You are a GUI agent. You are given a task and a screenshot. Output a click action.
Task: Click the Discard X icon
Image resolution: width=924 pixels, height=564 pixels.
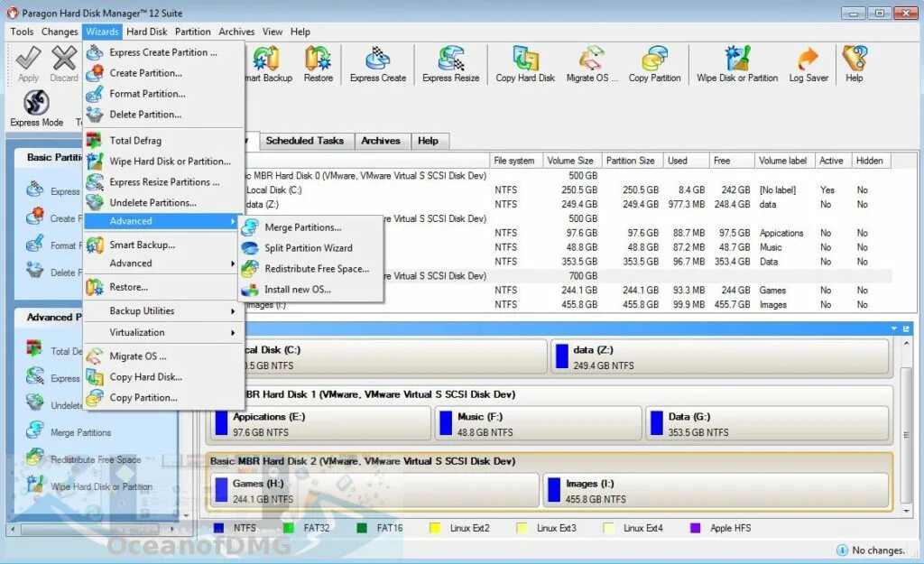click(64, 58)
